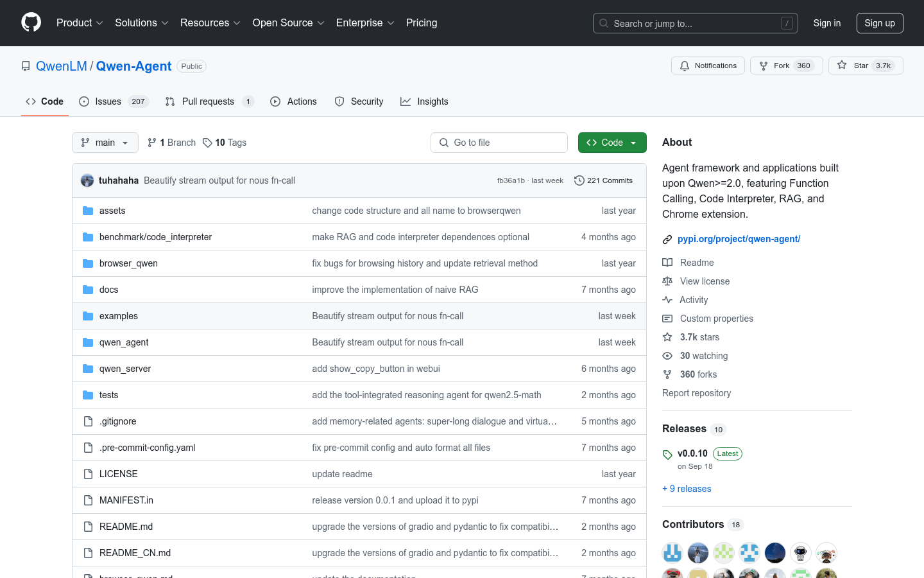Expand the Product menu dropdown

tap(80, 22)
